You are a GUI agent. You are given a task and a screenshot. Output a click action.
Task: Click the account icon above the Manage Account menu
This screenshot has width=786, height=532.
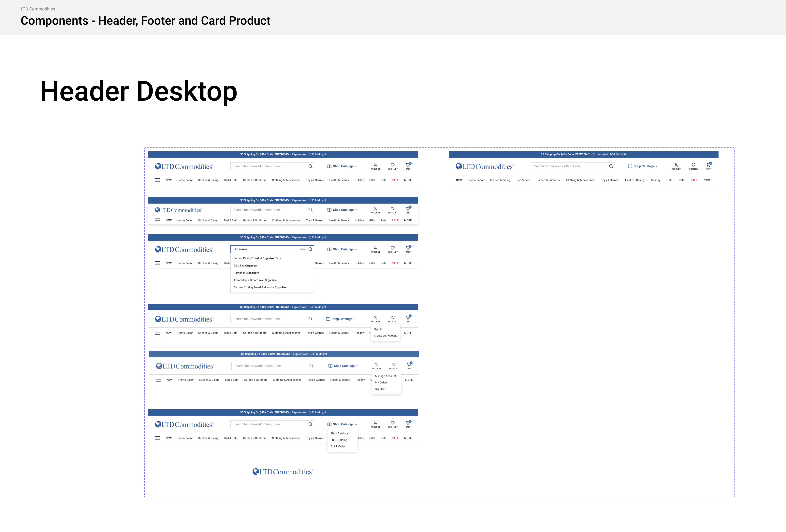point(376,365)
